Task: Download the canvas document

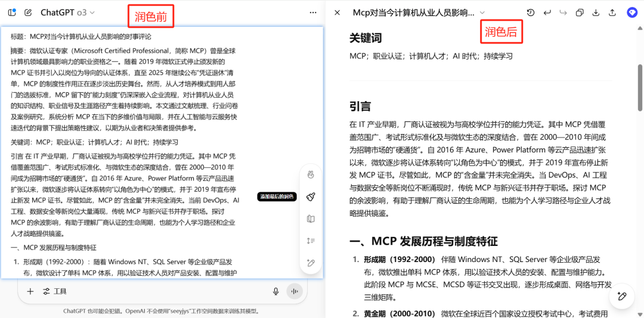Action: tap(595, 13)
